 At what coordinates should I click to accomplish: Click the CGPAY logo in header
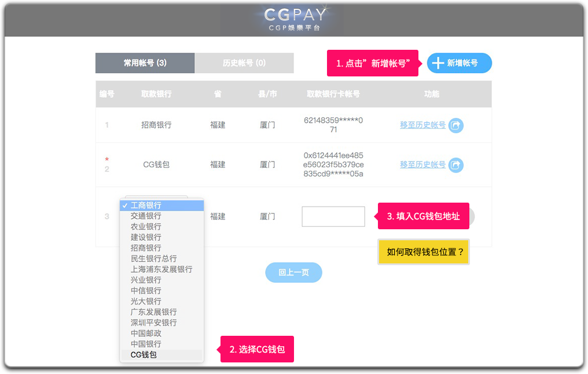click(294, 19)
